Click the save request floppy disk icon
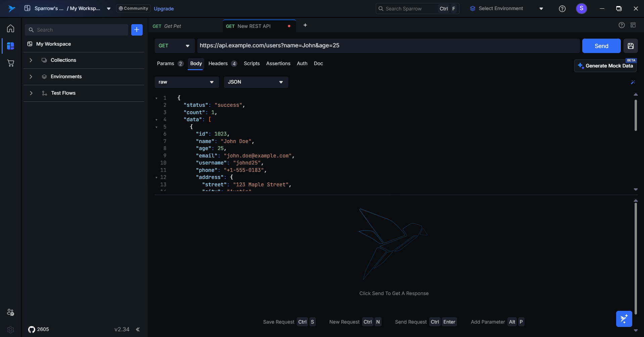The image size is (644, 337). coord(631,46)
